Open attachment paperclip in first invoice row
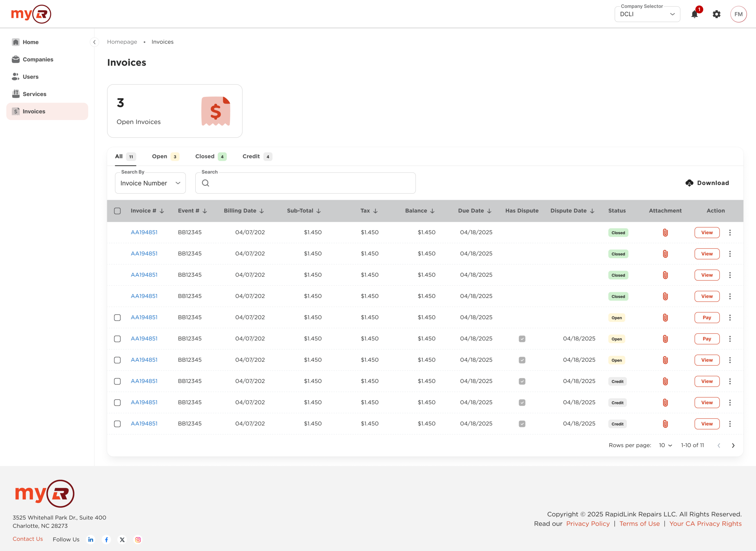This screenshot has height=551, width=756. pyautogui.click(x=665, y=233)
